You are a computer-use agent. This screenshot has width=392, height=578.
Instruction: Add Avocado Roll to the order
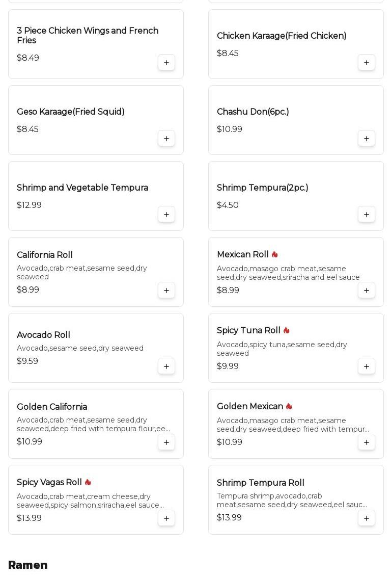[166, 366]
